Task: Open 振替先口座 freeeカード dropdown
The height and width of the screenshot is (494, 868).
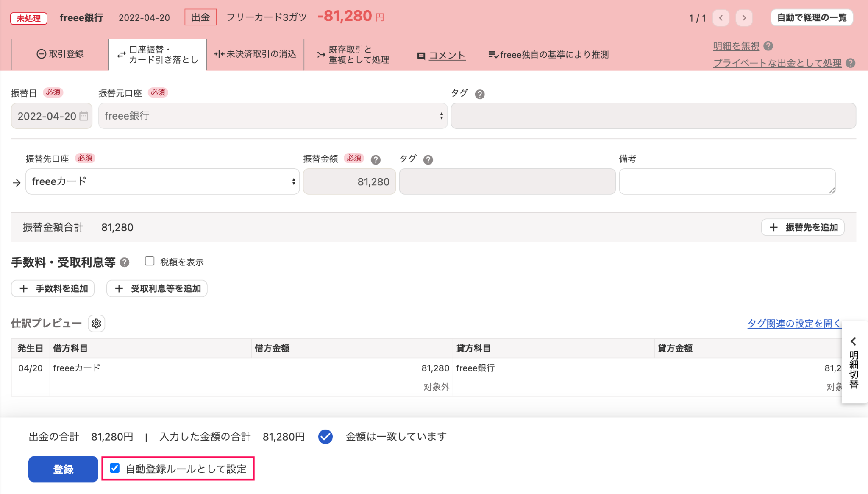Action: (x=163, y=181)
